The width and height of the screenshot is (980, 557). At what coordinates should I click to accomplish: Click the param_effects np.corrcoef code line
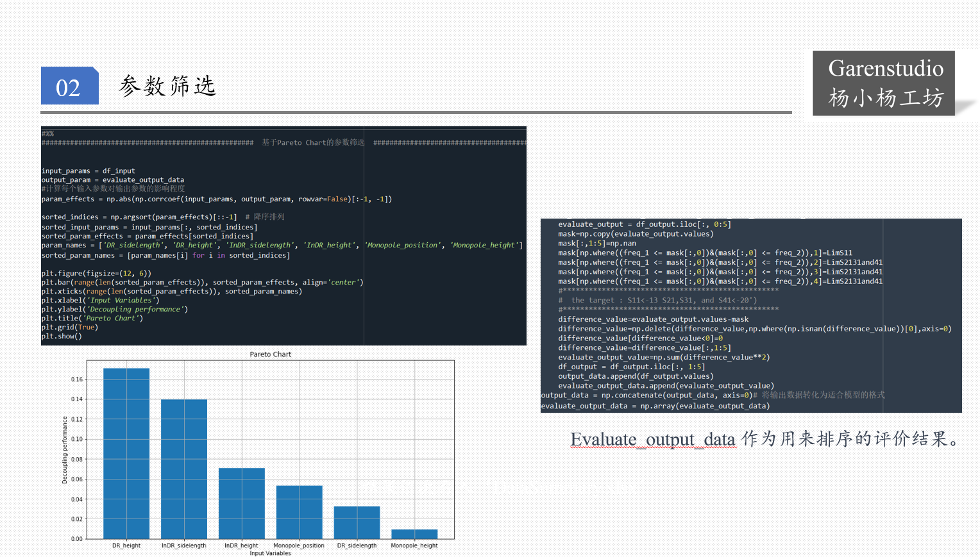[217, 199]
